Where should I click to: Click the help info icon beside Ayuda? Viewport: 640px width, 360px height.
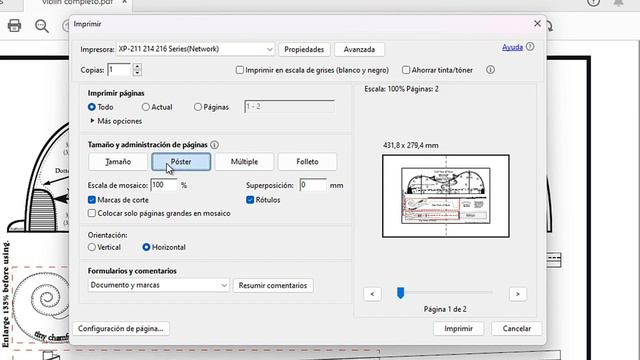530,47
